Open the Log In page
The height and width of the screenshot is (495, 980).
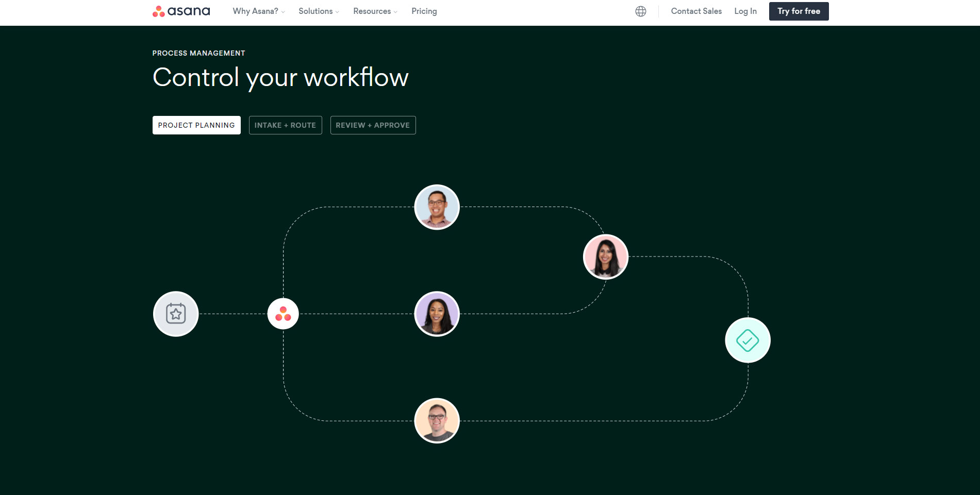tap(745, 11)
